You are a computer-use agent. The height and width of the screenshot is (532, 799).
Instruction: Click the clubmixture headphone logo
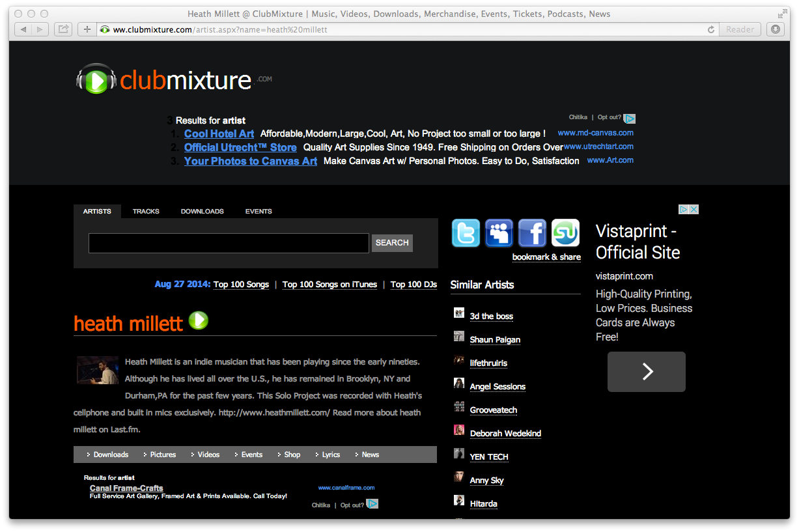pos(96,79)
